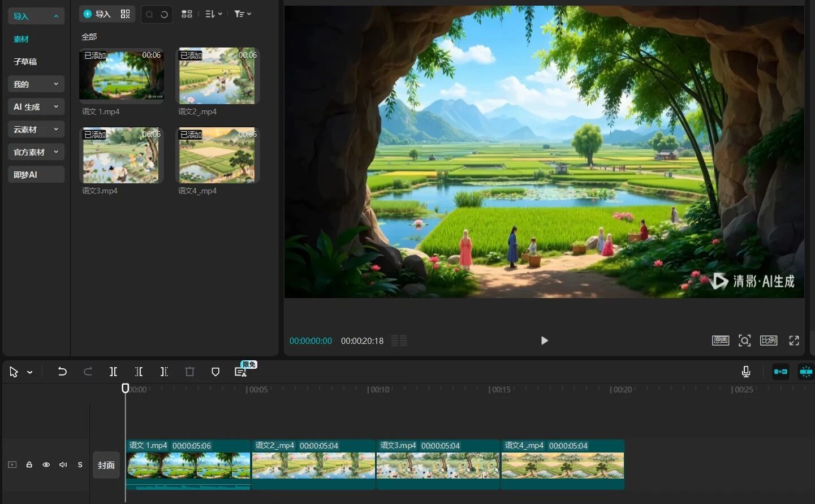The width and height of the screenshot is (815, 504).
Task: Click the Undo arrow in timeline toolbar
Action: (62, 372)
